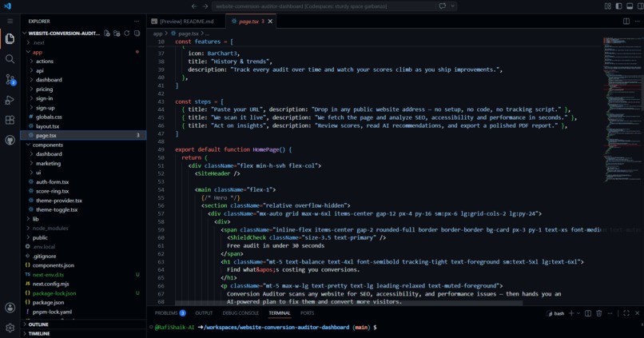The height and width of the screenshot is (338, 644).
Task: Open the Run and Debug view
Action: [10, 100]
